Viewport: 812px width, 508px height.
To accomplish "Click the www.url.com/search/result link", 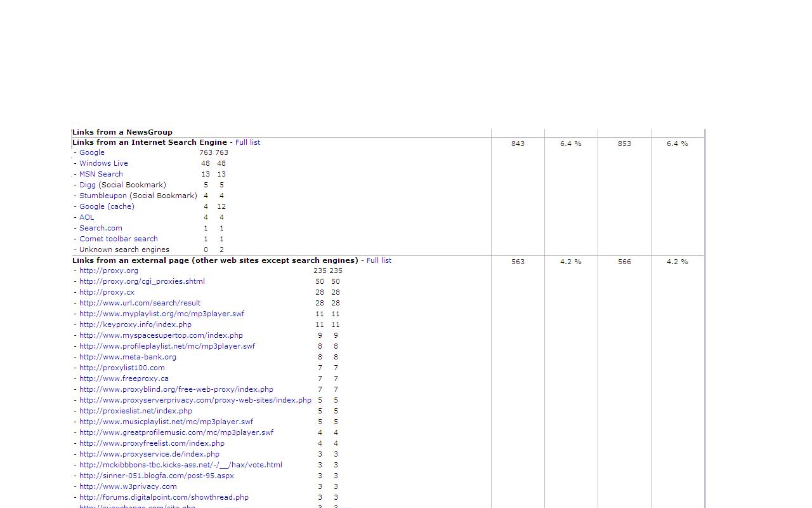I will click(140, 303).
